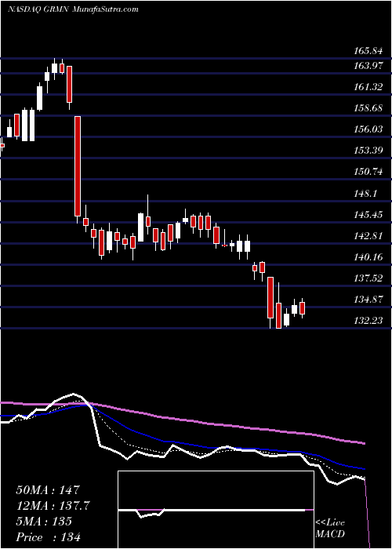392x549 pixels.
Task: Click the <<Live MACD label
Action: pyautogui.click(x=330, y=529)
